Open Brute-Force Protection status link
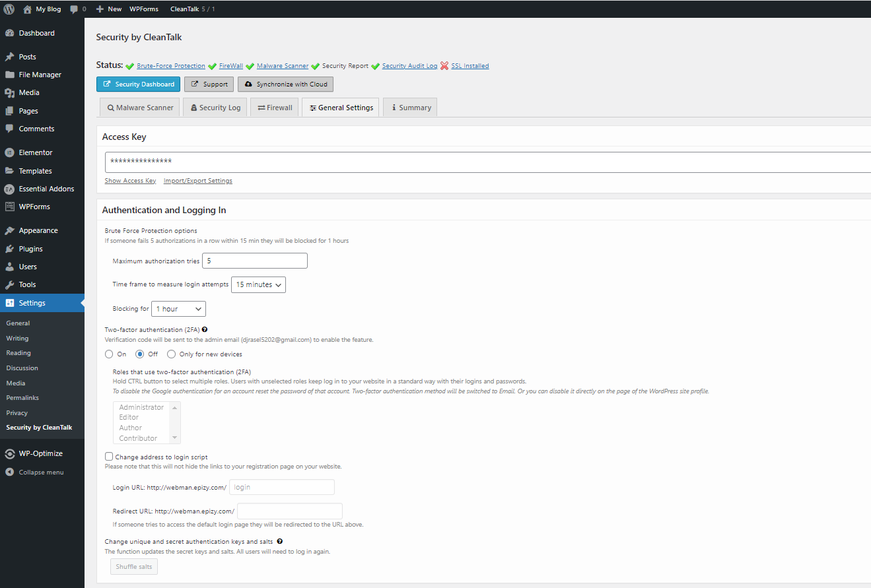Image resolution: width=871 pixels, height=588 pixels. click(x=171, y=66)
